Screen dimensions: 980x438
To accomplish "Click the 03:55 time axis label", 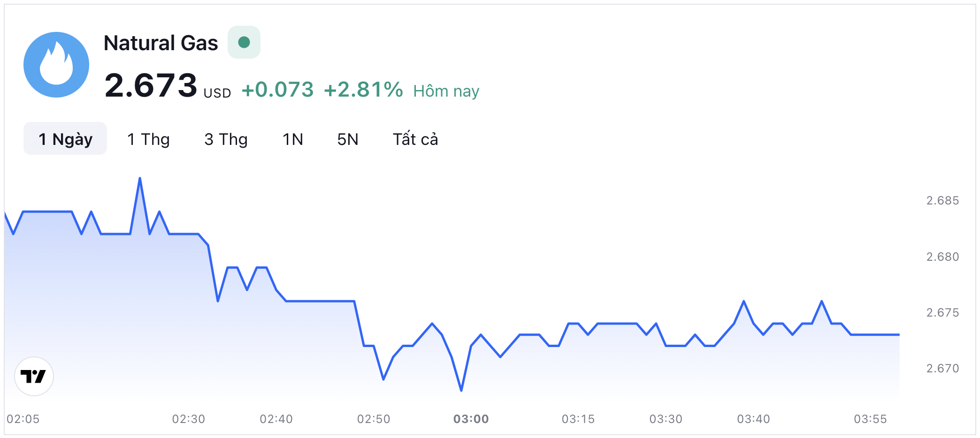I will point(870,419).
